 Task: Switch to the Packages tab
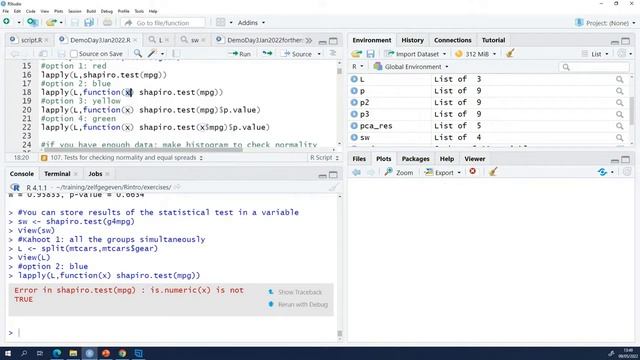pyautogui.click(x=416, y=159)
